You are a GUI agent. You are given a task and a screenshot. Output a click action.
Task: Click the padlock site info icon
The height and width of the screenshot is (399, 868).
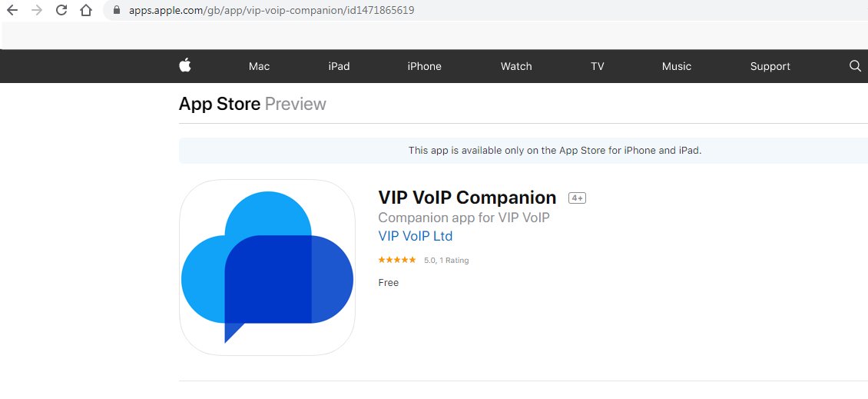[x=116, y=10]
